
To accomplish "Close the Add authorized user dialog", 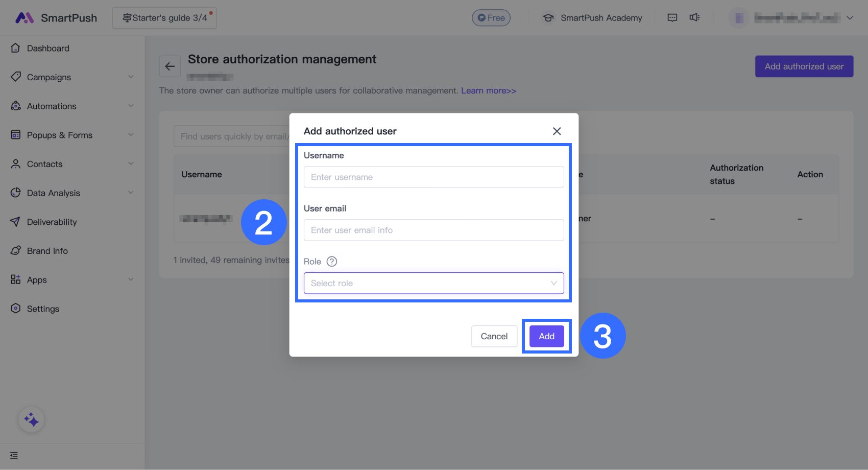I will (x=557, y=131).
